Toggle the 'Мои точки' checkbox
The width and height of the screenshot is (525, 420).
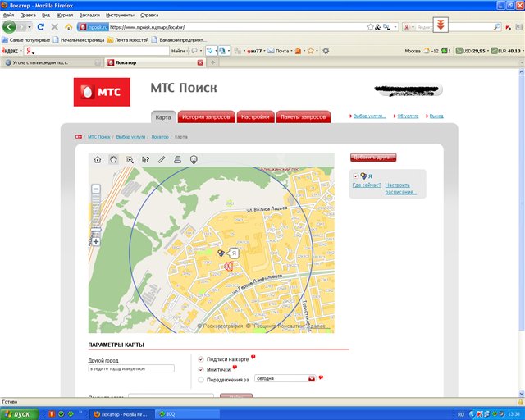200,369
